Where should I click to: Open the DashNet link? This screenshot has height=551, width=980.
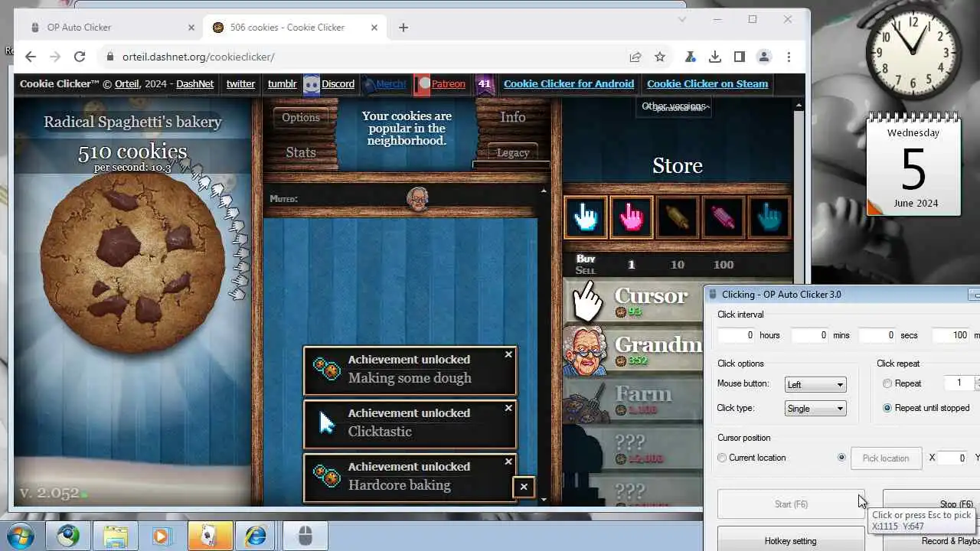click(x=194, y=83)
